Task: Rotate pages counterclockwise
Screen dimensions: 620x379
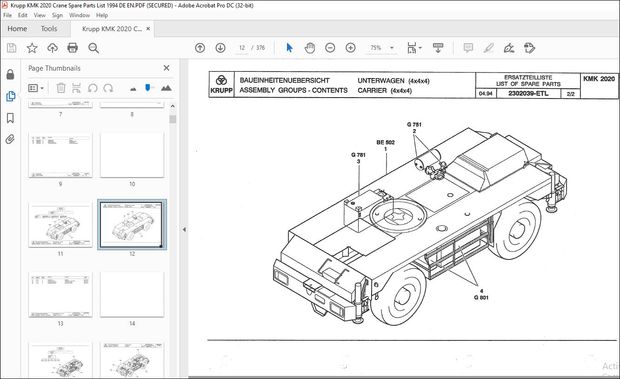Action: (x=93, y=88)
